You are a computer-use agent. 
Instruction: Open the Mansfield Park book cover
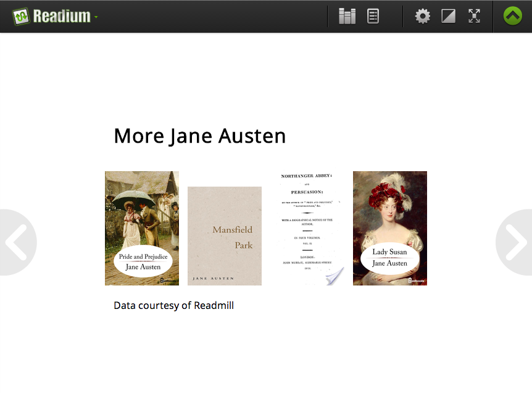click(225, 236)
